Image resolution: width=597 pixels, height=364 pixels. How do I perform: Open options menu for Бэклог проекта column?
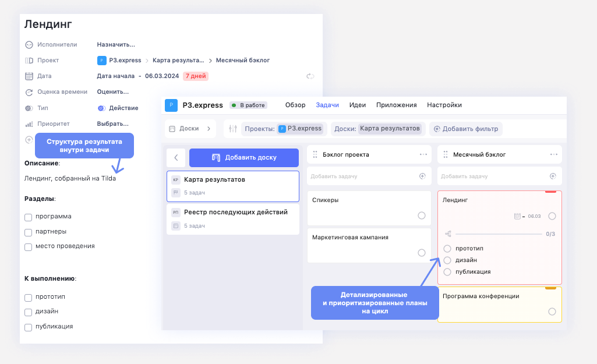tap(423, 154)
